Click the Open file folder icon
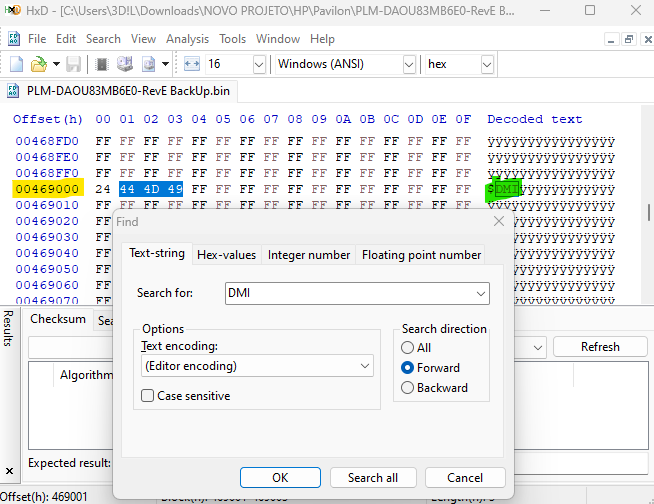This screenshot has height=504, width=654. (x=38, y=64)
